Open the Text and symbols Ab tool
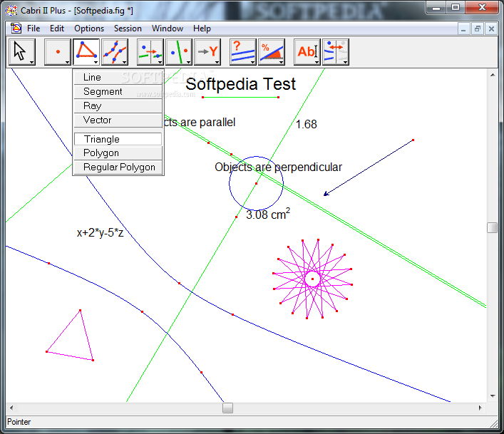 (307, 51)
